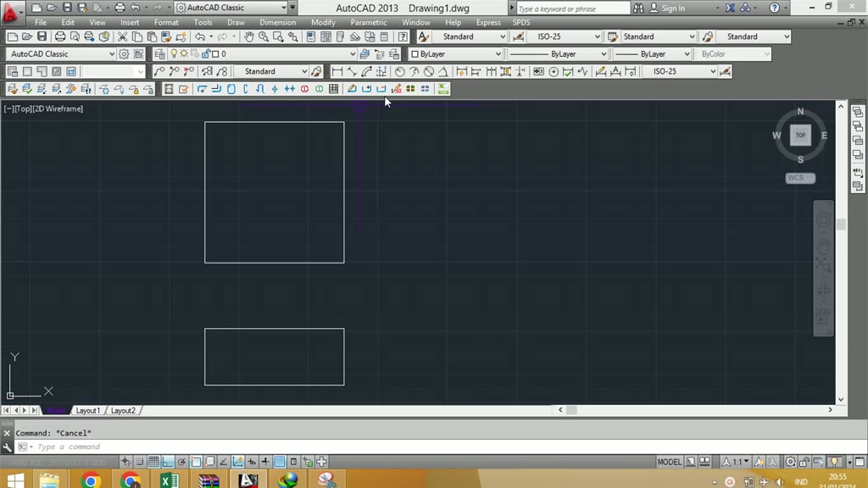Toggle Grid display in status bar
Screen dimensions: 868x488
click(153, 461)
